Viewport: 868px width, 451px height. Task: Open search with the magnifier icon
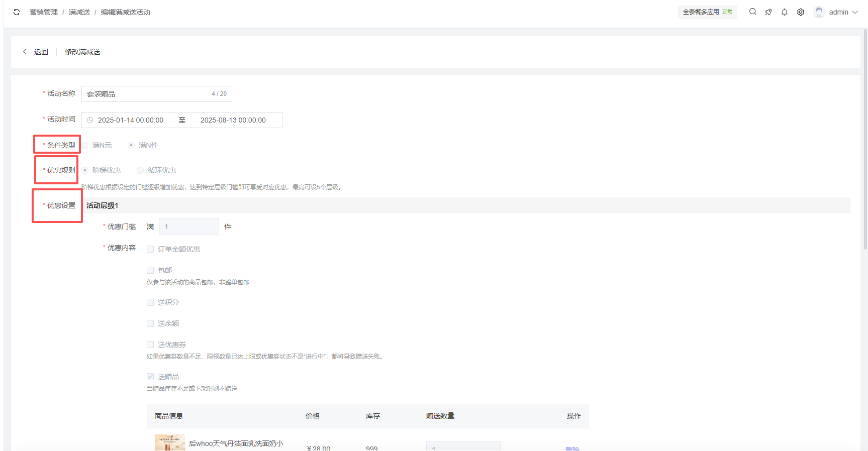click(752, 12)
